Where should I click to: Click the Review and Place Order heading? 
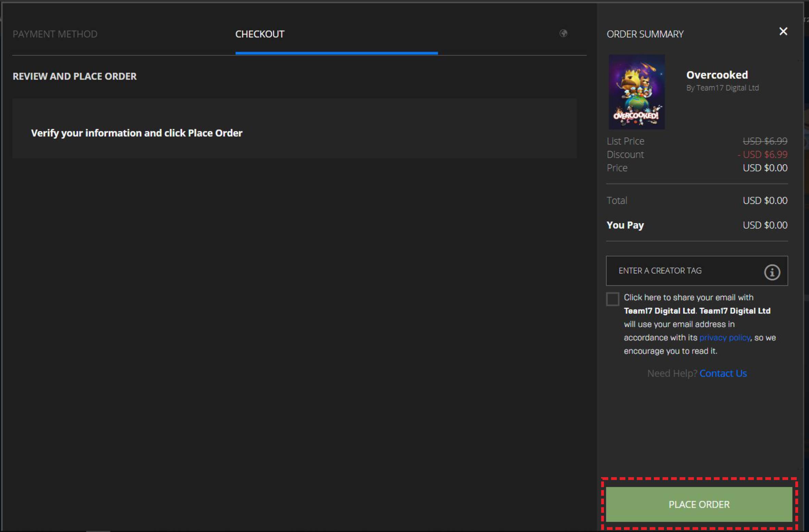coord(74,76)
